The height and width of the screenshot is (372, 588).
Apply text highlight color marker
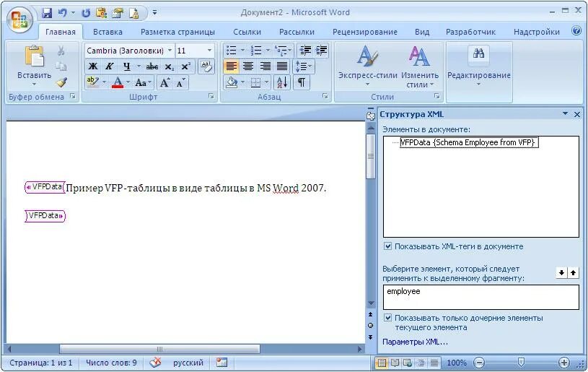(x=92, y=82)
